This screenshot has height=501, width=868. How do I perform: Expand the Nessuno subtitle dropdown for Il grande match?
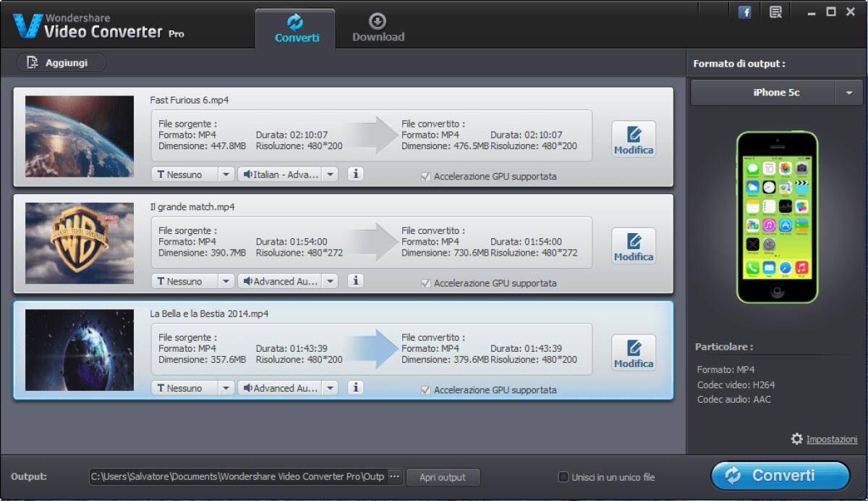click(x=226, y=280)
